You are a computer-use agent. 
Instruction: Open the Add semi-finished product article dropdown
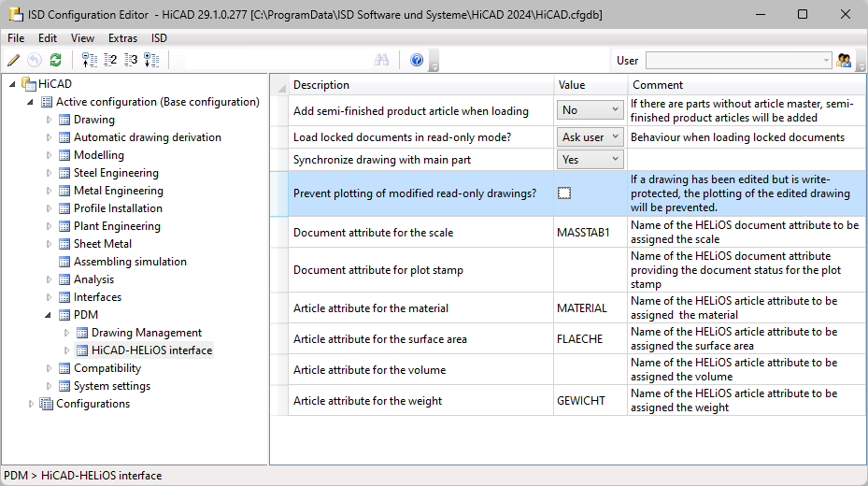point(615,110)
